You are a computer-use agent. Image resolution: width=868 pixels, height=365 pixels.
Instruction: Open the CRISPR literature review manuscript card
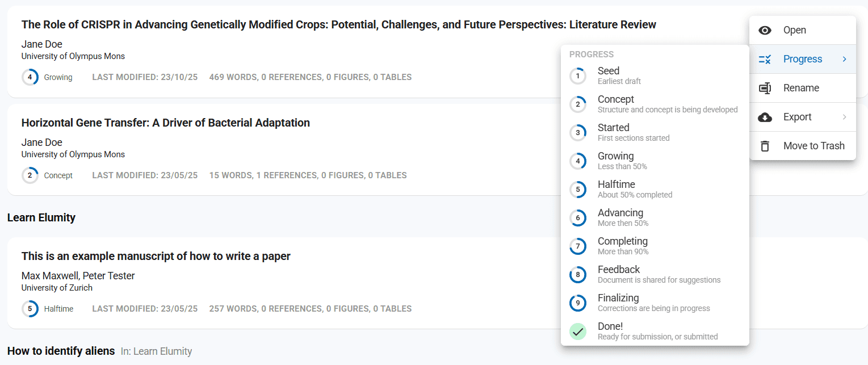[338, 24]
